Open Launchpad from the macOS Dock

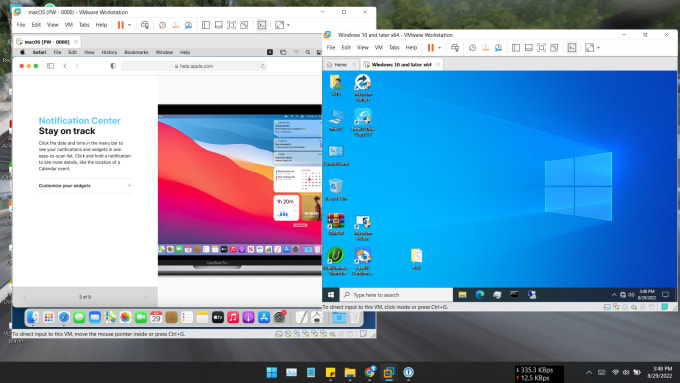(48, 318)
